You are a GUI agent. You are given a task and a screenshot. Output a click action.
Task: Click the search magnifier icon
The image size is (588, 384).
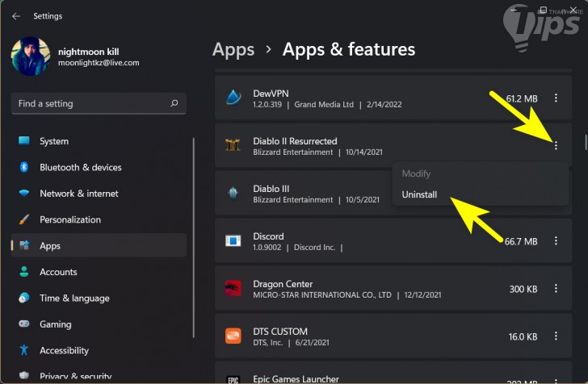tap(174, 103)
